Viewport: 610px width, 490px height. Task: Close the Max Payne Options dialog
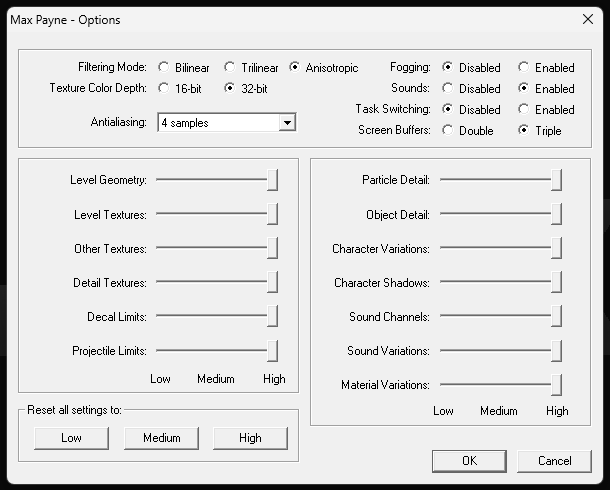click(x=587, y=18)
